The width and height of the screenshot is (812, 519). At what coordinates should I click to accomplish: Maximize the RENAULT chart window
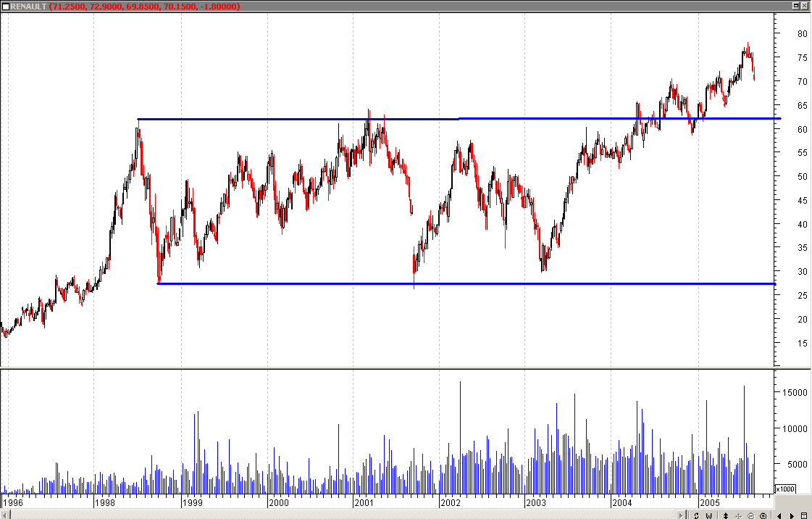[x=796, y=6]
